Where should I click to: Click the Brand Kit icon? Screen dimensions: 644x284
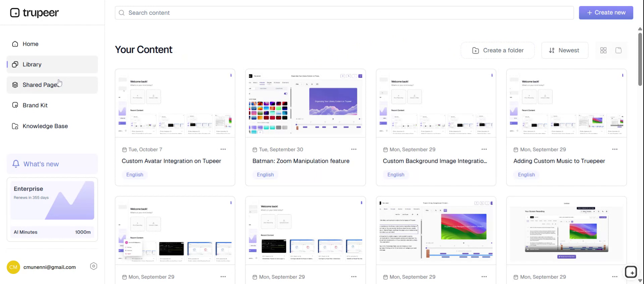tap(15, 105)
